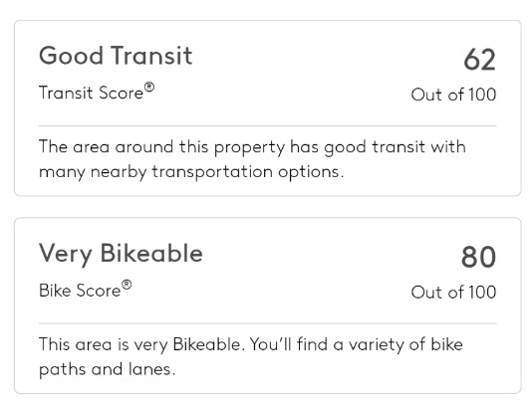532x414 pixels.
Task: Click the Good Transit heading
Action: pyautogui.click(x=116, y=56)
